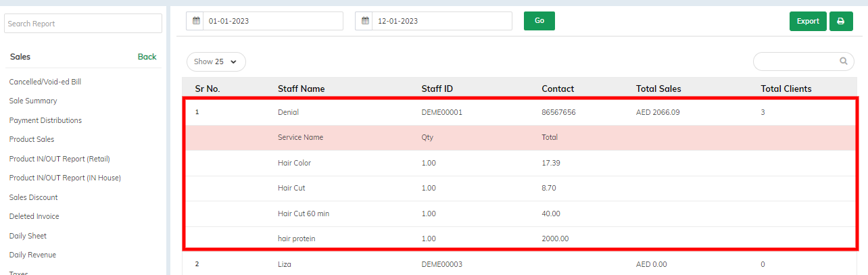Click the Export button
This screenshot has height=275, width=868.
(x=808, y=21)
